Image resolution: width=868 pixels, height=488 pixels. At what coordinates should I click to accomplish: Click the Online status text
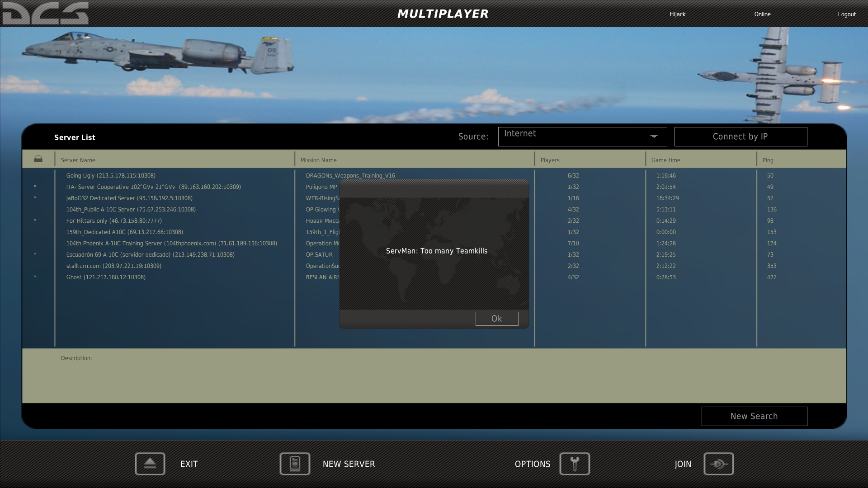click(762, 14)
